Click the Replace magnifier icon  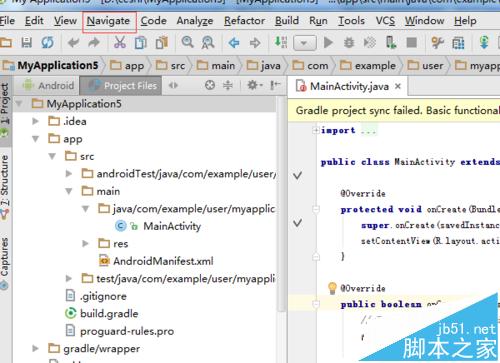208,43
